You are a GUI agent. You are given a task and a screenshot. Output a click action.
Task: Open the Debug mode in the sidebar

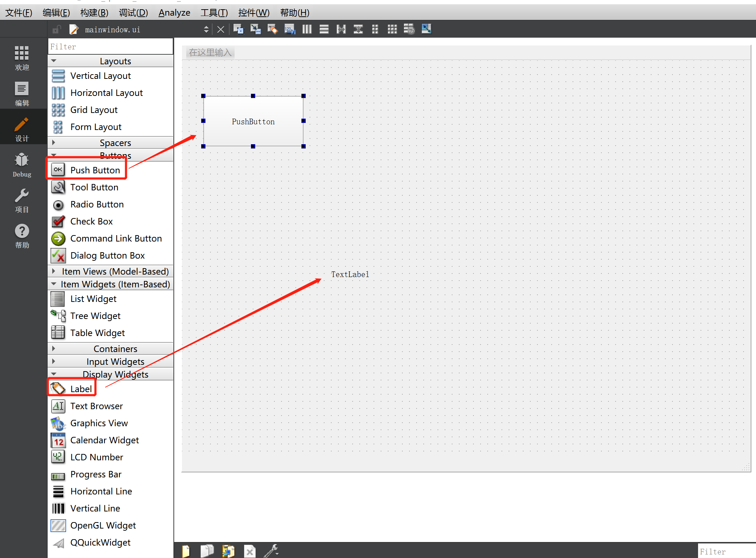tap(22, 165)
